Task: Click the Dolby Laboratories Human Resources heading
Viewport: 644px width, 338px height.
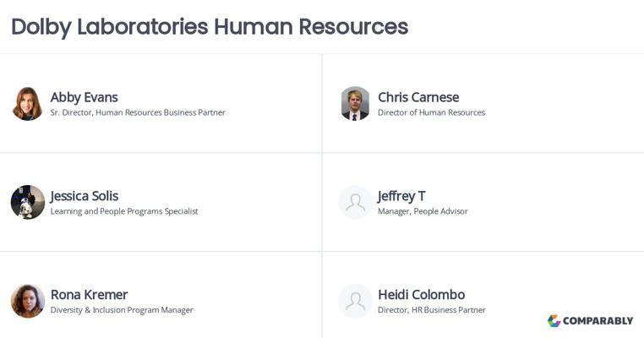Action: coord(210,27)
